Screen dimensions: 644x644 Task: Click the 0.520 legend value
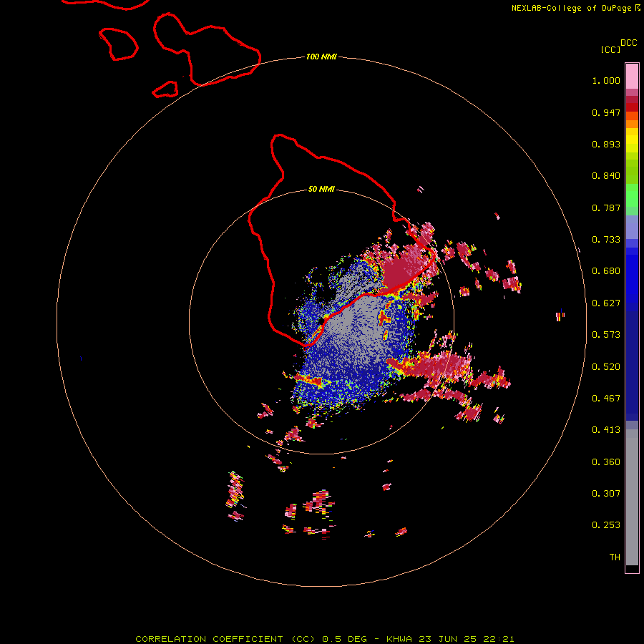coord(606,367)
